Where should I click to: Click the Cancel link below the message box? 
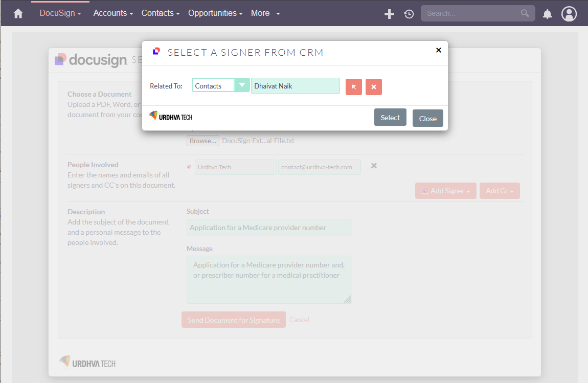point(299,319)
